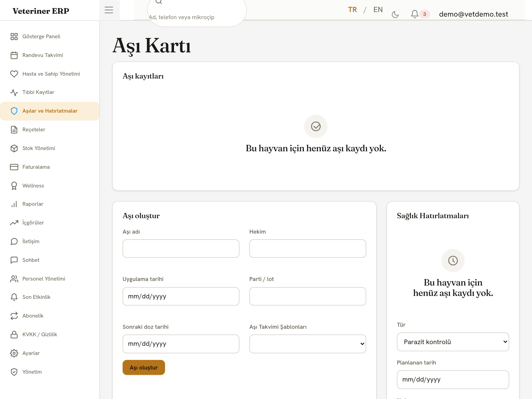Click the shield-check icon for Yönetim

14,372
